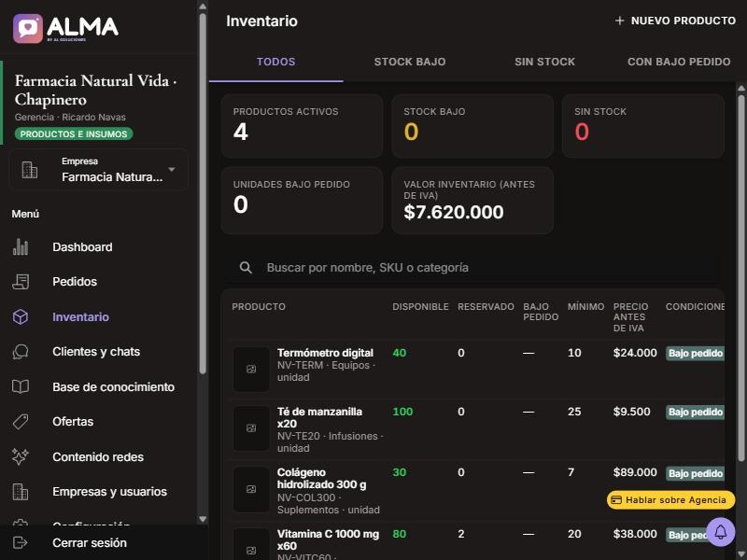Image resolution: width=747 pixels, height=560 pixels.
Task: Click the Disponible column header
Action: [421, 307]
